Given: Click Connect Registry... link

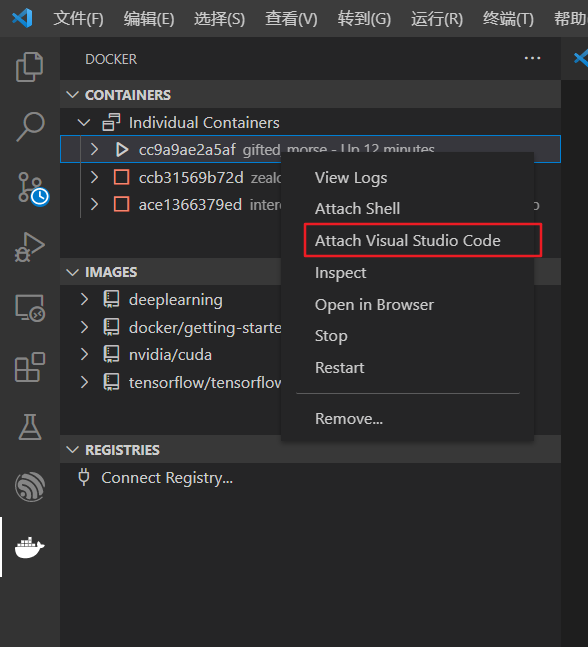Looking at the screenshot, I should (167, 478).
